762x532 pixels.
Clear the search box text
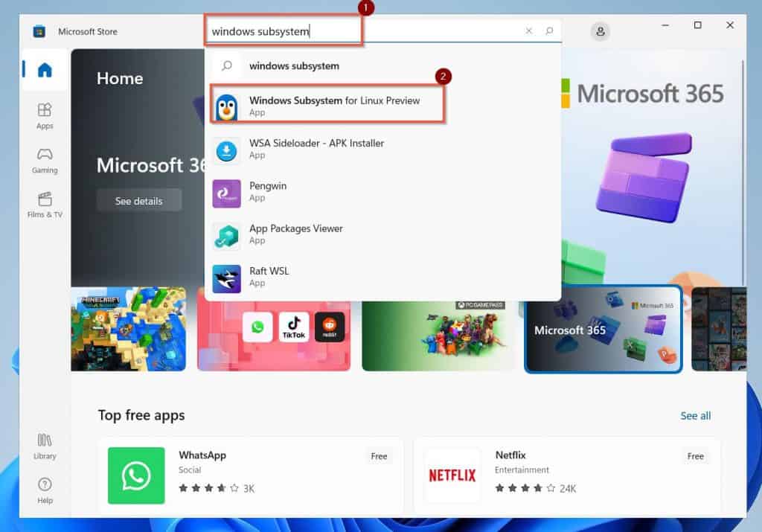pos(529,31)
